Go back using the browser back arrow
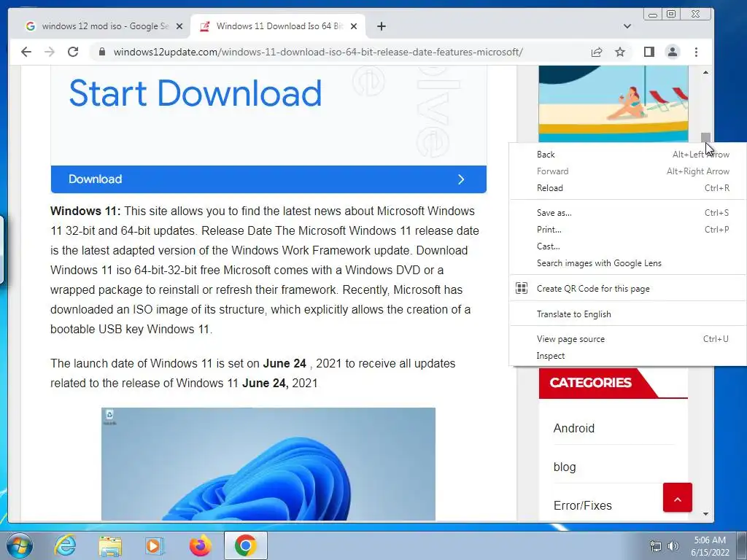Screen dimensions: 747x560 pyautogui.click(x=26, y=52)
